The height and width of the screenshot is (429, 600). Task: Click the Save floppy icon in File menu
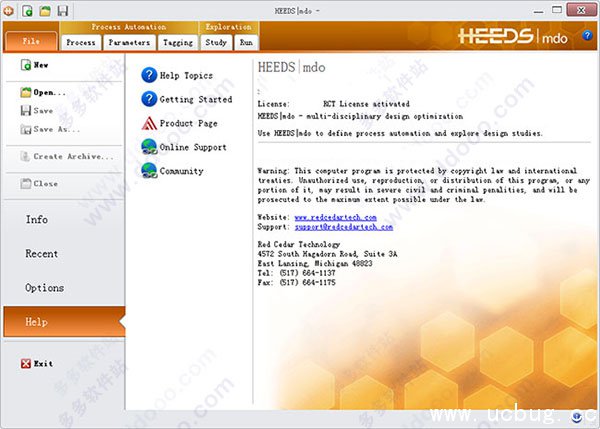(x=26, y=111)
